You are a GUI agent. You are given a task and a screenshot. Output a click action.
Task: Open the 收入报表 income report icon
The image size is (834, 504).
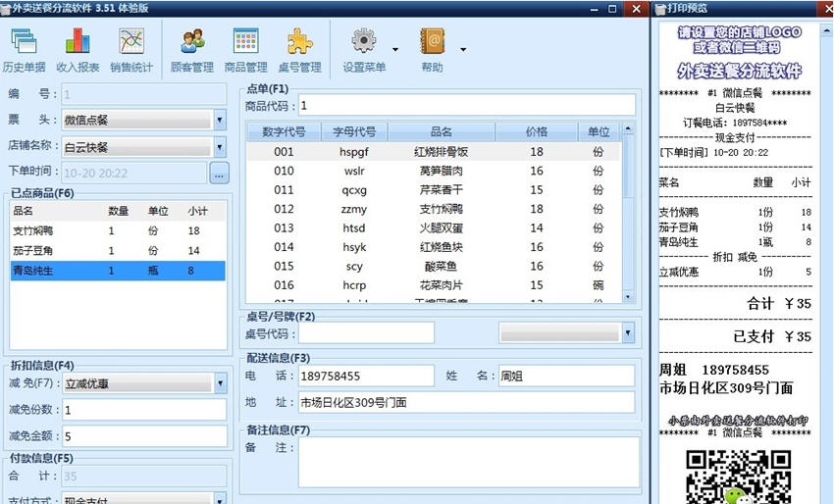point(78,41)
